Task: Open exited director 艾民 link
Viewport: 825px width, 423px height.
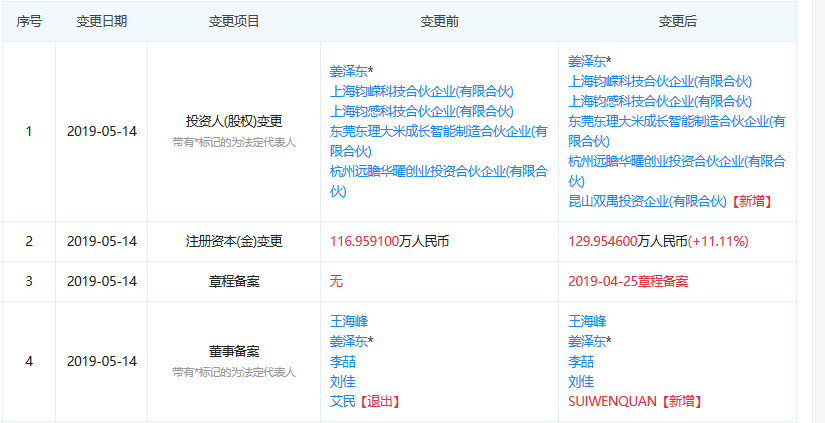Action: [343, 402]
